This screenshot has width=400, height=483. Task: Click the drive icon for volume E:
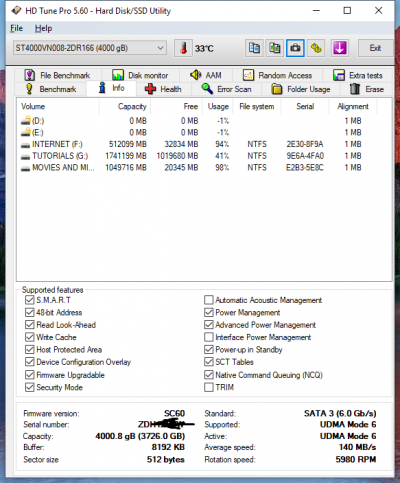[x=26, y=132]
